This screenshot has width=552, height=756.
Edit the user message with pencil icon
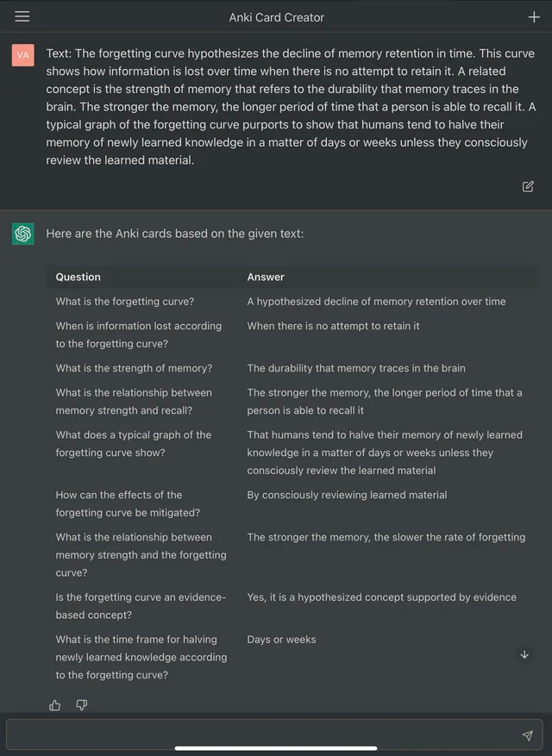528,186
